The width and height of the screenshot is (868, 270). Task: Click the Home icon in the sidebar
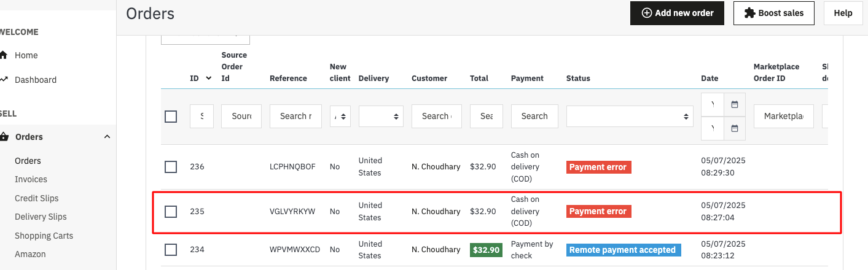pyautogui.click(x=3, y=55)
